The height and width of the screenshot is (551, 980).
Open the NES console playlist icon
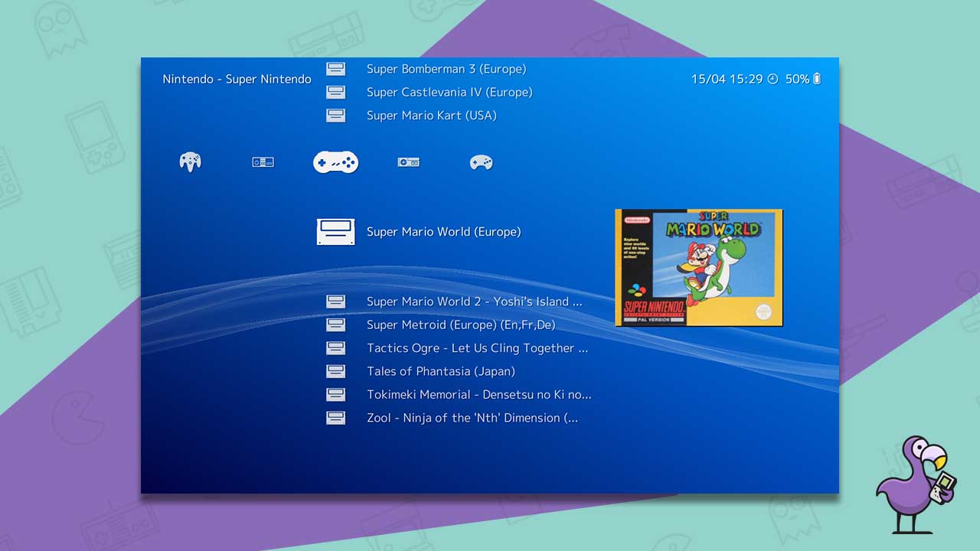coord(263,161)
